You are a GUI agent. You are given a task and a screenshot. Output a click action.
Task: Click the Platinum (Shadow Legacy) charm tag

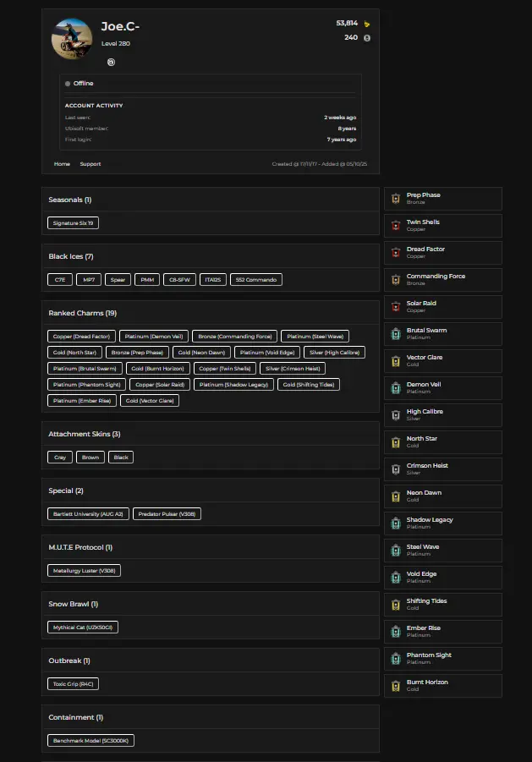pyautogui.click(x=233, y=385)
